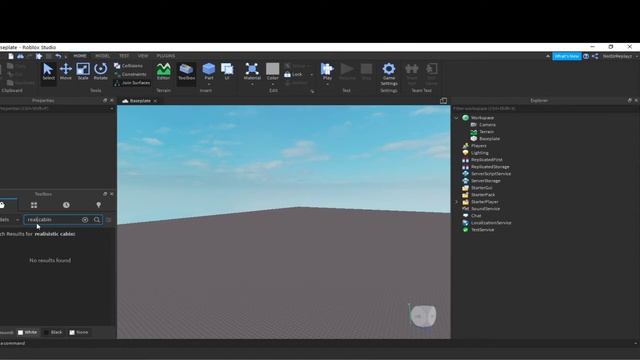Switch to the HOME ribbon tab
The height and width of the screenshot is (360, 640).
80,56
